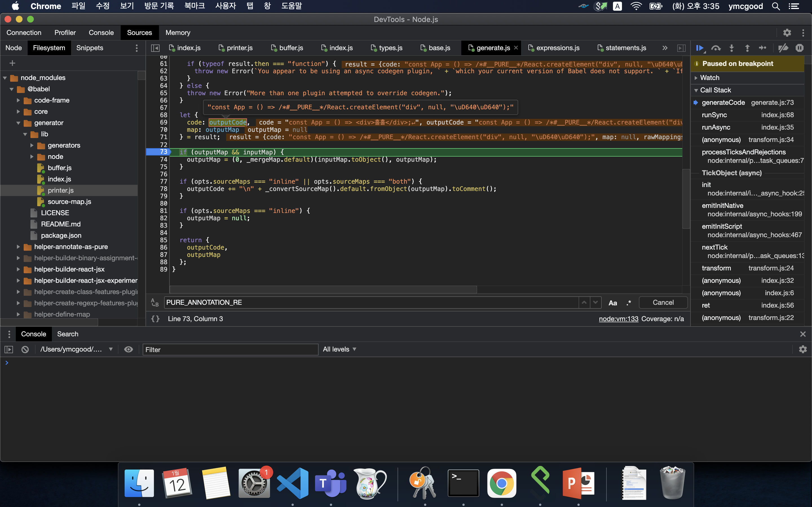812x507 pixels.
Task: Select the All levels log filter dropdown
Action: pyautogui.click(x=339, y=349)
